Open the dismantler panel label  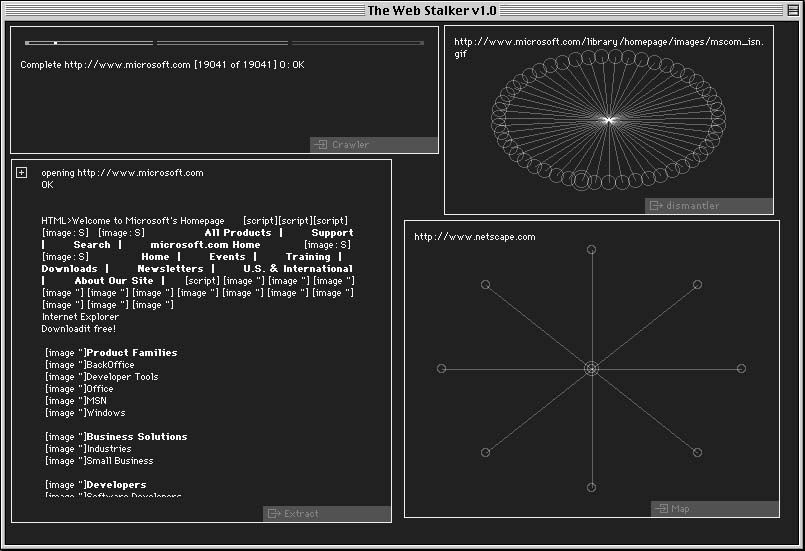coord(692,206)
